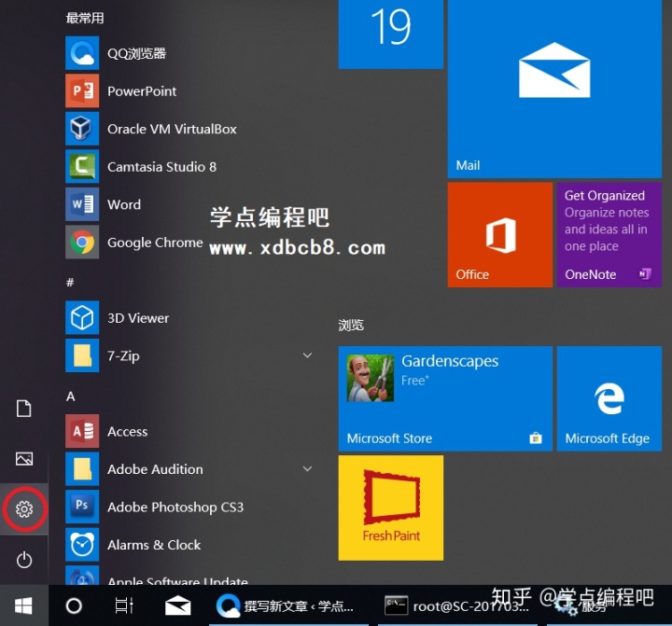Open Pictures icon in Start sidebar
This screenshot has height=626, width=672.
pos(24,458)
